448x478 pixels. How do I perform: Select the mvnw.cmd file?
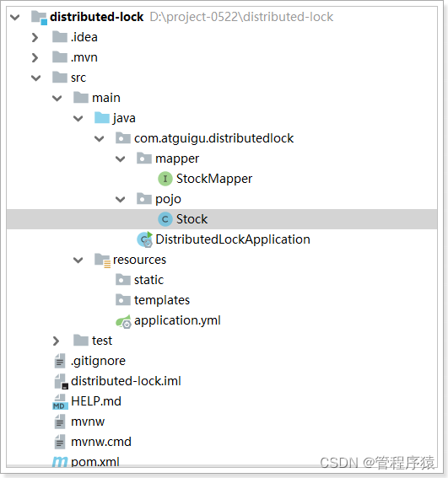pos(101,442)
